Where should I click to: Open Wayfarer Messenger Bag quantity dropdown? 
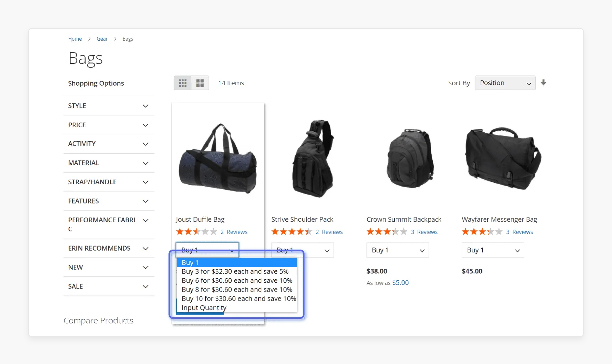coord(493,250)
